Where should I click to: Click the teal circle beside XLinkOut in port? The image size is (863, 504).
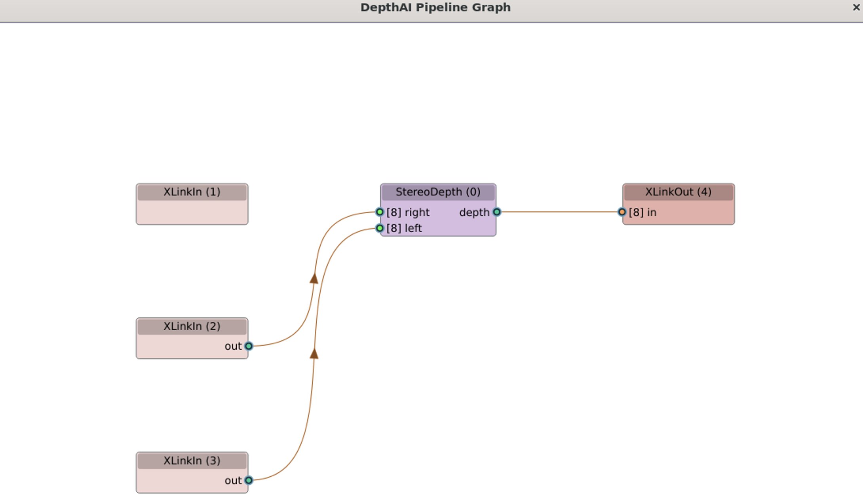click(x=623, y=212)
